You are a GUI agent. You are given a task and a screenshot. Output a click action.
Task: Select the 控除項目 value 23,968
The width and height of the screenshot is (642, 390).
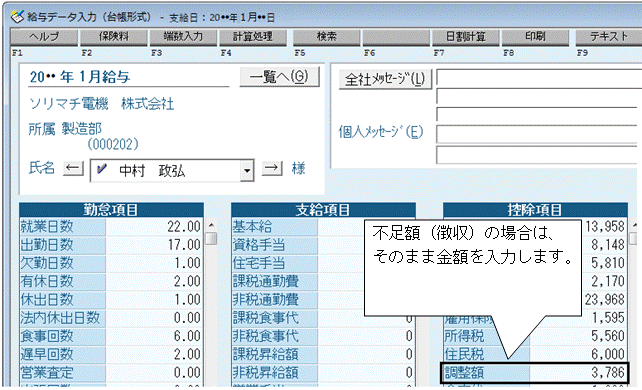coord(604,300)
